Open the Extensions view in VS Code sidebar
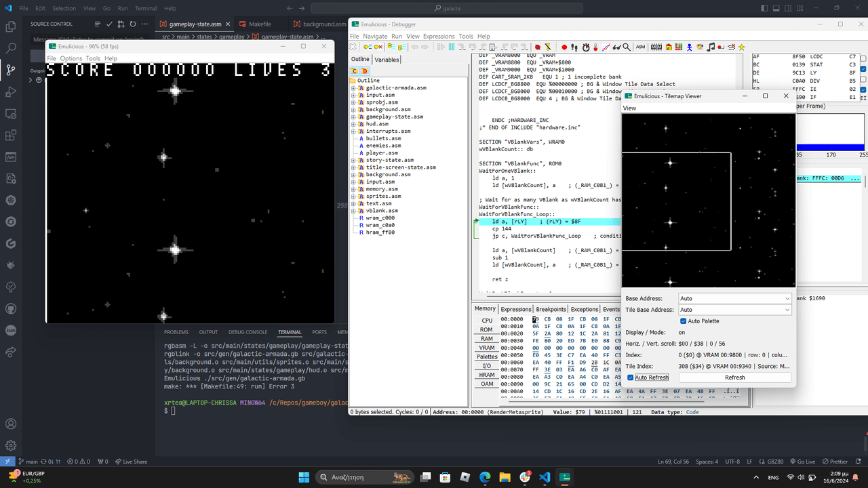 [11, 135]
